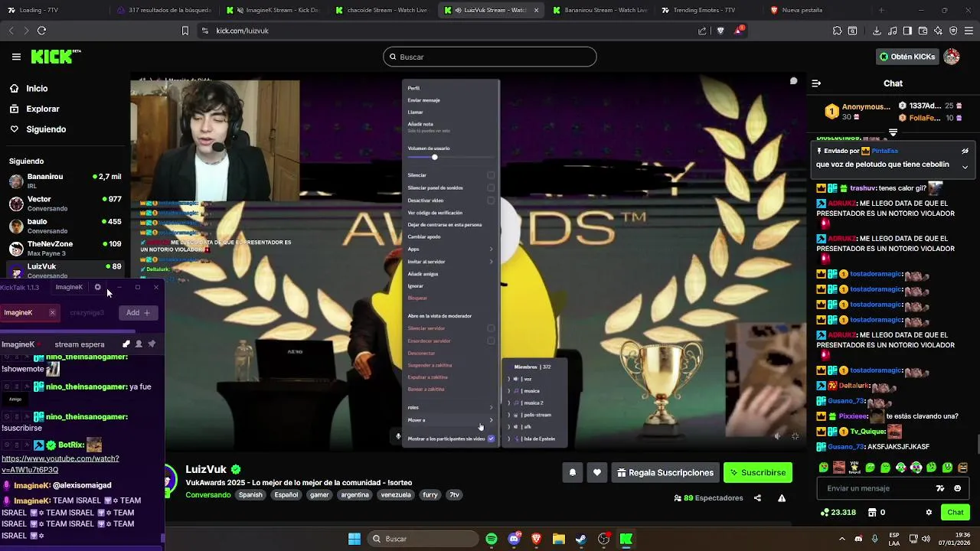Close the ImagineK tab in KickTalk

[52, 312]
